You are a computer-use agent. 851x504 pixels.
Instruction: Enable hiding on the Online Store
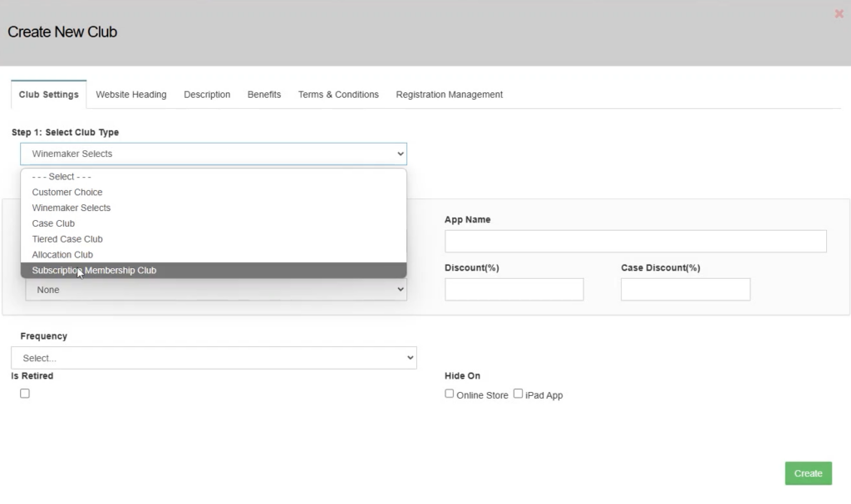pos(449,393)
